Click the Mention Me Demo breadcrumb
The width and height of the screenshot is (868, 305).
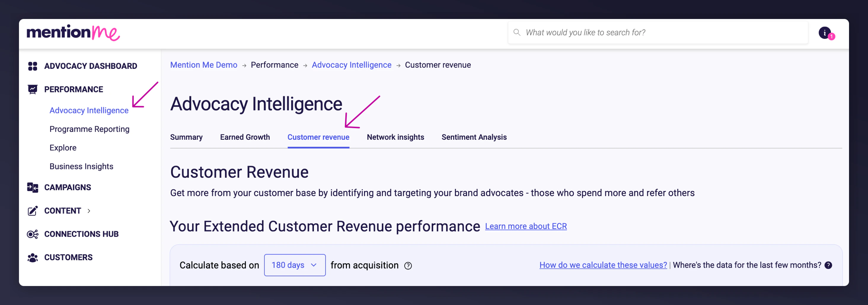(204, 65)
